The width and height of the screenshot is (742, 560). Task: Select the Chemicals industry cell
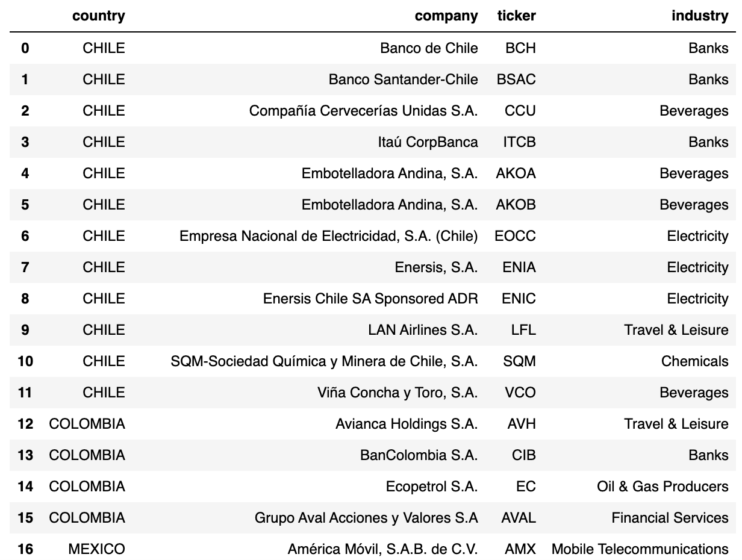[694, 361]
